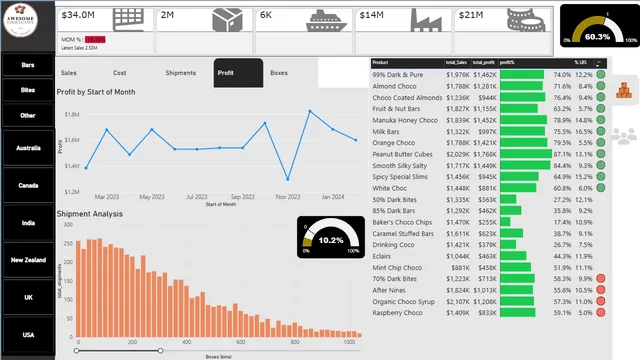640x360 pixels.
Task: Click the Nov 2023 low point on profit line
Action: [x=288, y=179]
